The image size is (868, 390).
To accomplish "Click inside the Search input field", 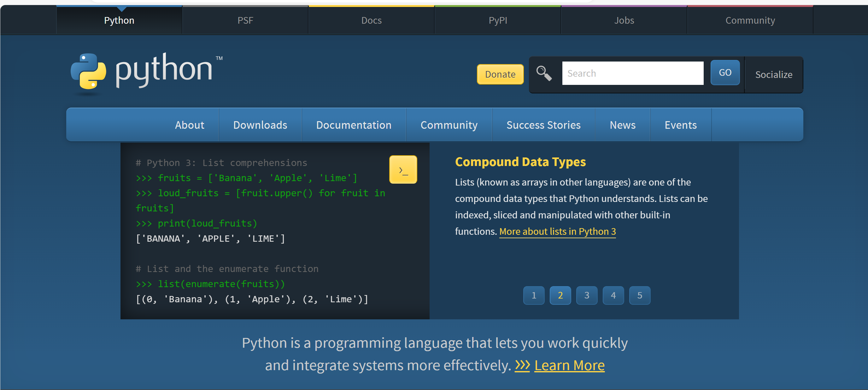I will click(x=633, y=73).
